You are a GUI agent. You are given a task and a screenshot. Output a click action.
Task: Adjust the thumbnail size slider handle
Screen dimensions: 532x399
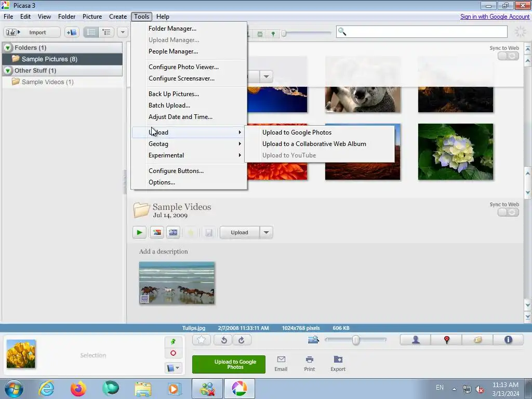(355, 340)
